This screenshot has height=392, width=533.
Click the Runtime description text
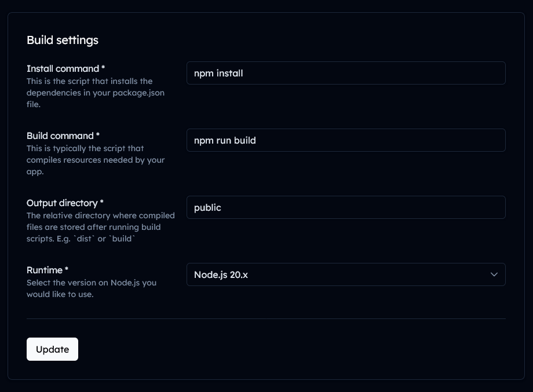click(92, 288)
